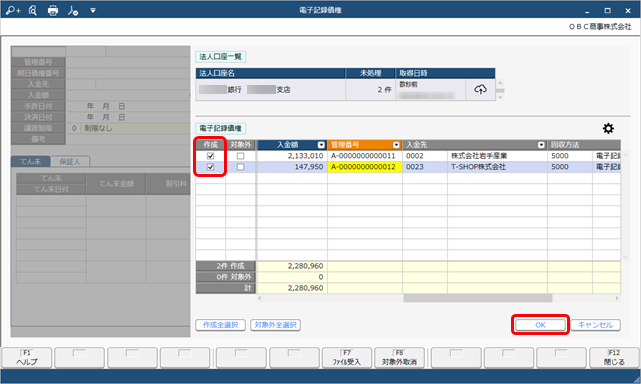Click the 法人口座名 column header
This screenshot has width=641, height=384.
pos(271,73)
